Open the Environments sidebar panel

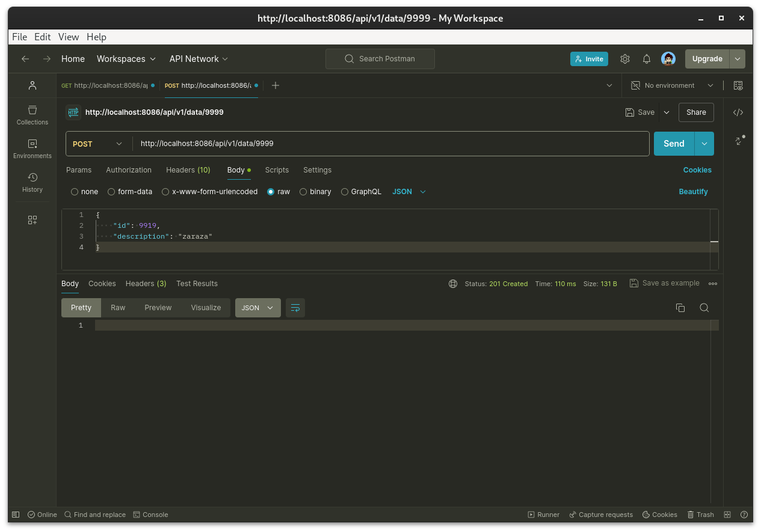tap(32, 149)
